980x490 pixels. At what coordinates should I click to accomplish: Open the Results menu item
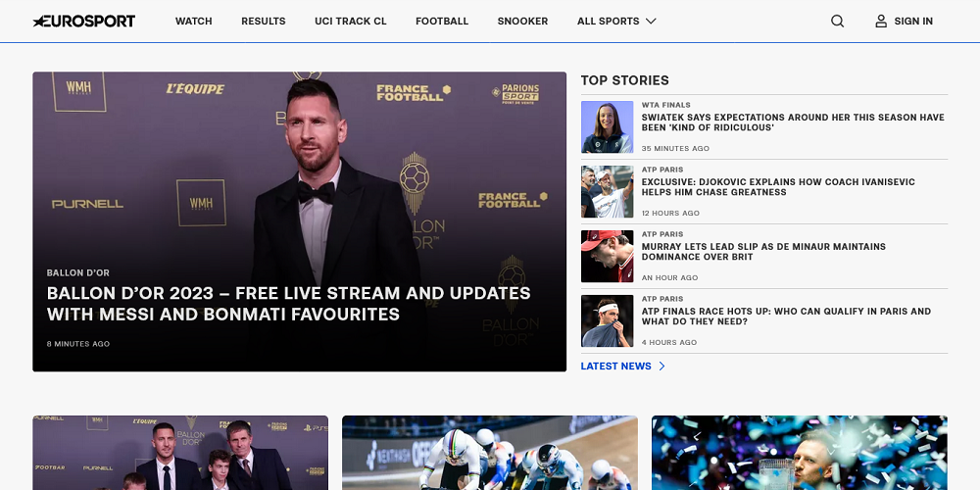click(x=263, y=22)
